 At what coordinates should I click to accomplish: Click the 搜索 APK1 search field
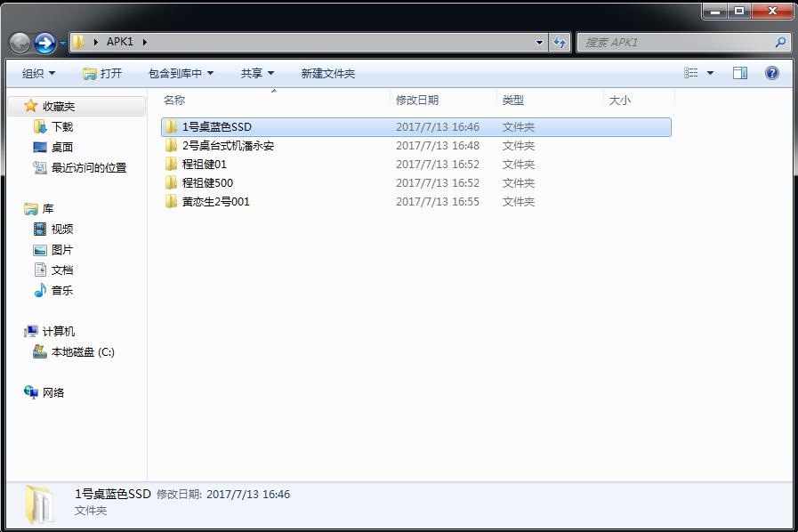[676, 42]
